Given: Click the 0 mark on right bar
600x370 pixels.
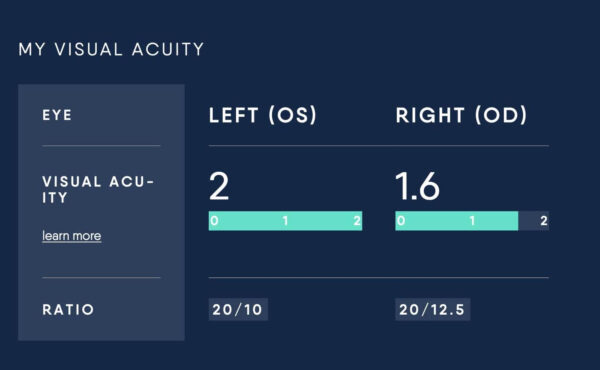Looking at the screenshot, I should [x=401, y=221].
